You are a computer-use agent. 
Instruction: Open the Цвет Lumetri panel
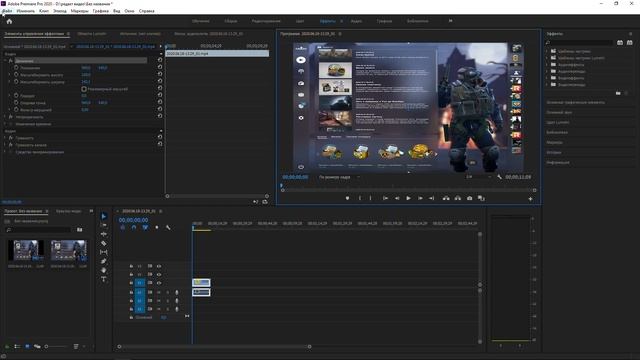[558, 122]
